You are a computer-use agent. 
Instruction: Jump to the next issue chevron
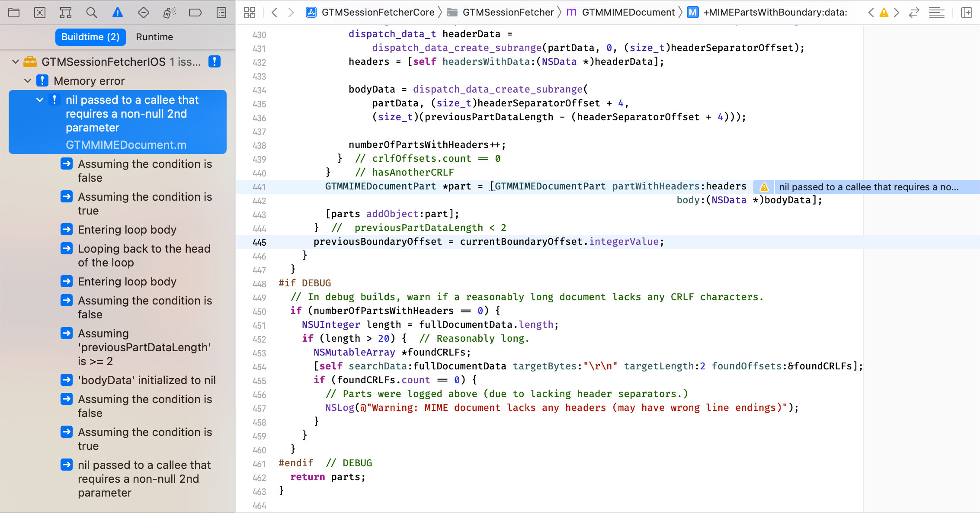[896, 13]
